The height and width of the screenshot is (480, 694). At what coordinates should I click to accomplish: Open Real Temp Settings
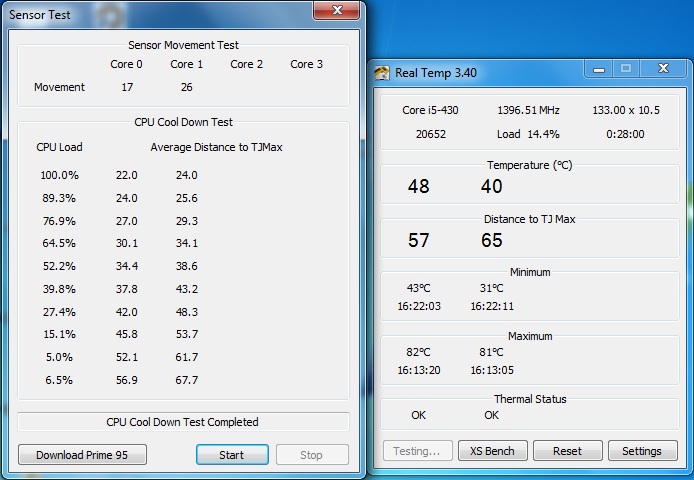pyautogui.click(x=642, y=451)
